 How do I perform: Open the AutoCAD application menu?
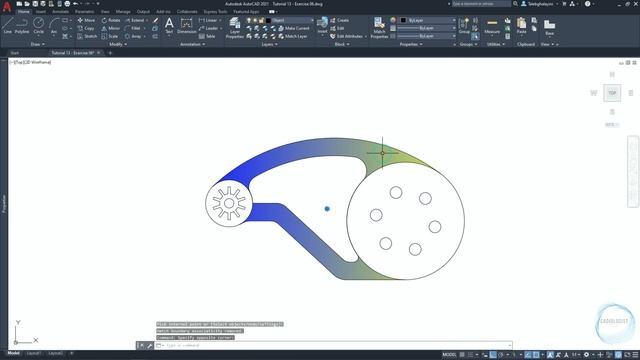7,7
